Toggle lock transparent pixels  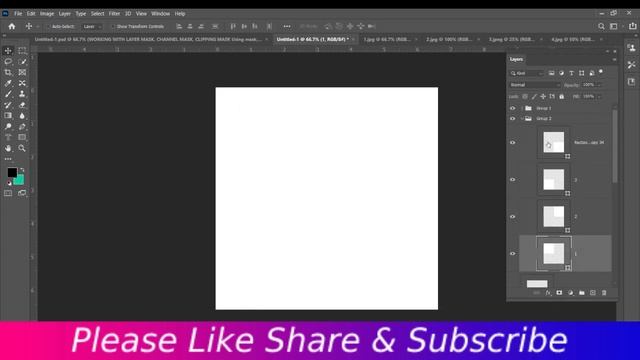pos(525,97)
